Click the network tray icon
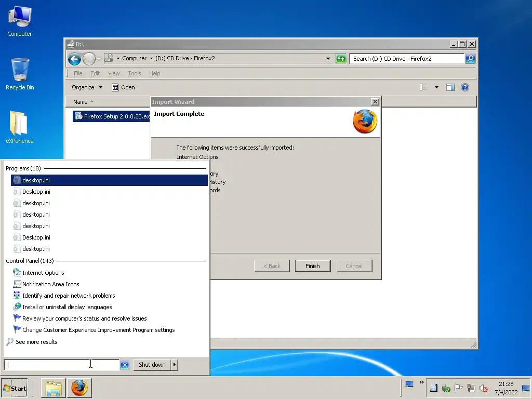The image size is (532, 399). tap(471, 388)
